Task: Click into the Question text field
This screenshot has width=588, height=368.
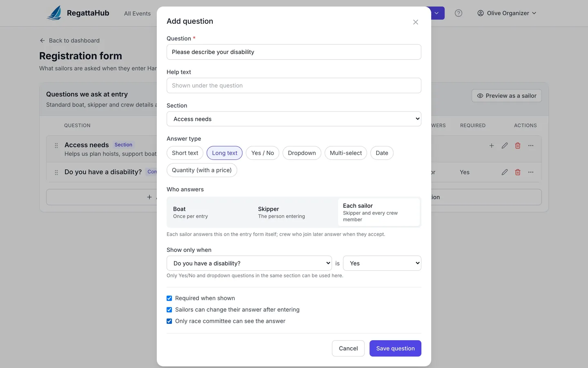Action: coord(294,52)
